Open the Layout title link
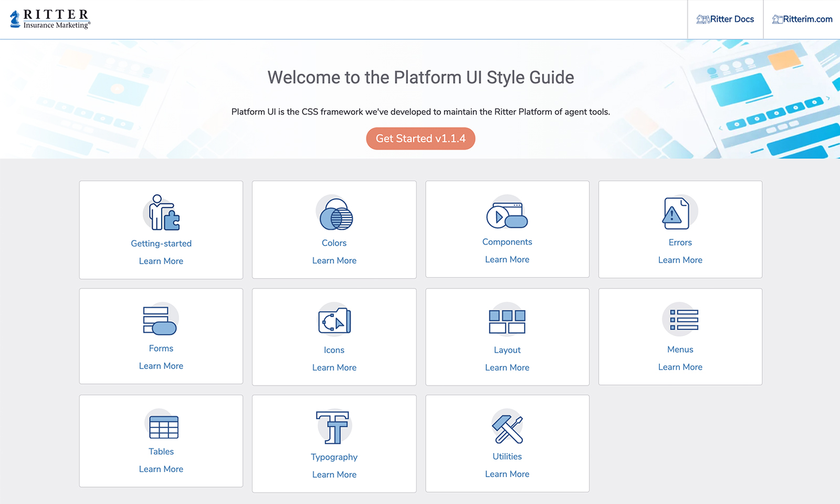Viewport: 840px width, 504px height. 507,350
